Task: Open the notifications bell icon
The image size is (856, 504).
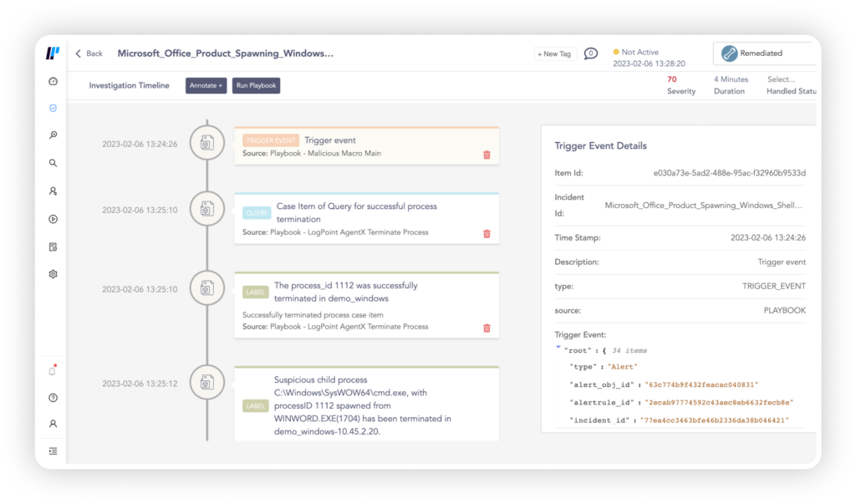Action: click(53, 371)
